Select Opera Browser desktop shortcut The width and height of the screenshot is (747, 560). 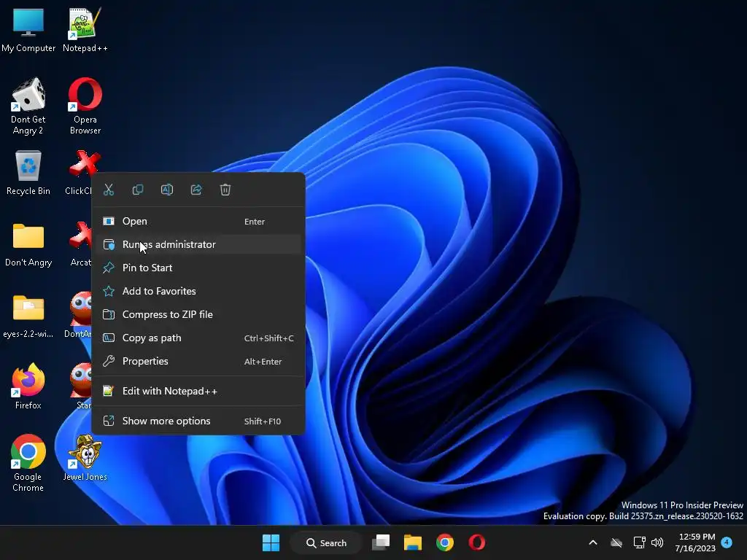point(85,106)
